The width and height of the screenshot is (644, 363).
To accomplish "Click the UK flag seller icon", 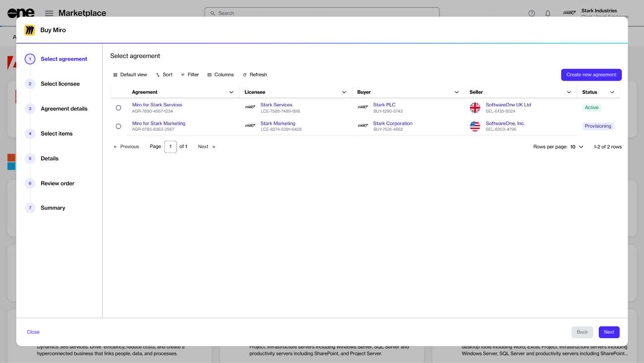I will point(475,108).
